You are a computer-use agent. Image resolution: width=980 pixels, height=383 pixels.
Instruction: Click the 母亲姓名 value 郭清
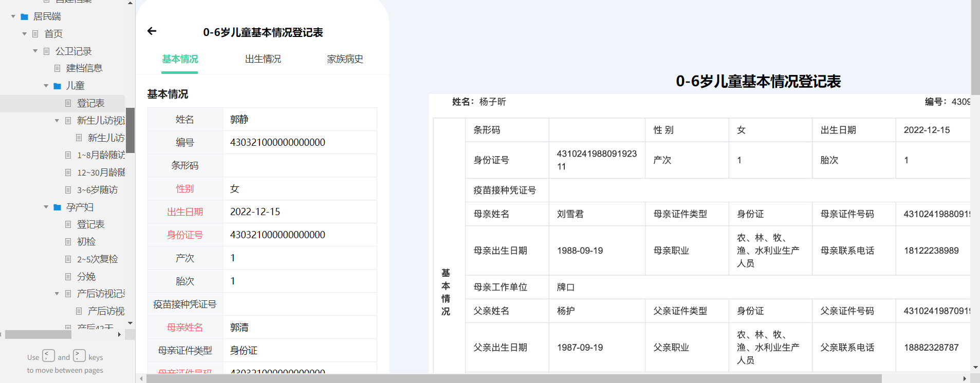(x=300, y=327)
